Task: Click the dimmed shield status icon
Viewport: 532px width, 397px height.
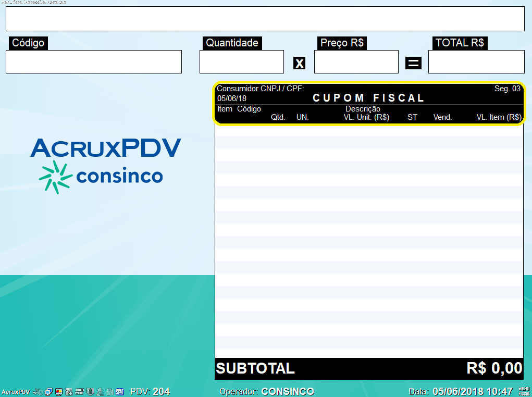Action: tap(90, 392)
